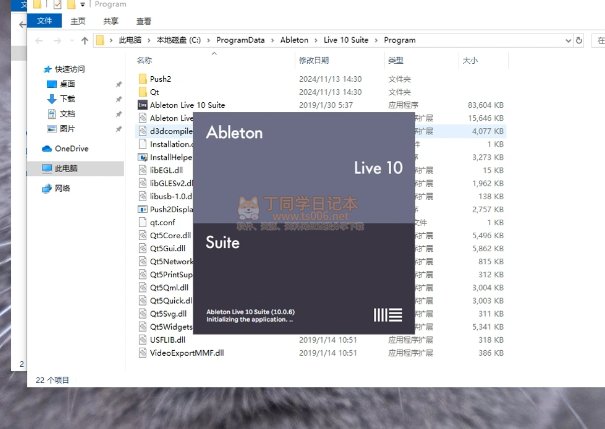Select the Qt5Gui.dll file icon
Screen dimensions: 605x429
[143, 248]
